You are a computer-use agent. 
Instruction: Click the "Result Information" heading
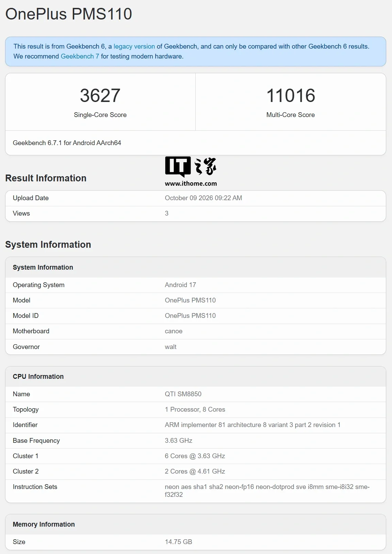[x=46, y=178]
